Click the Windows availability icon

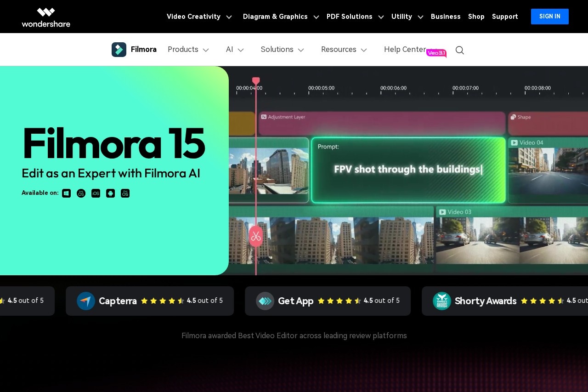pyautogui.click(x=66, y=193)
